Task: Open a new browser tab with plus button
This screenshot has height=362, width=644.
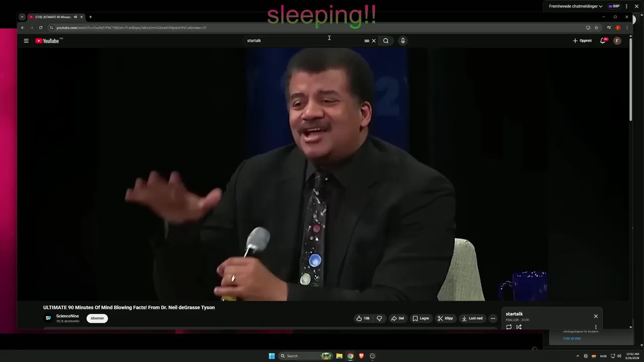Action: [x=91, y=17]
